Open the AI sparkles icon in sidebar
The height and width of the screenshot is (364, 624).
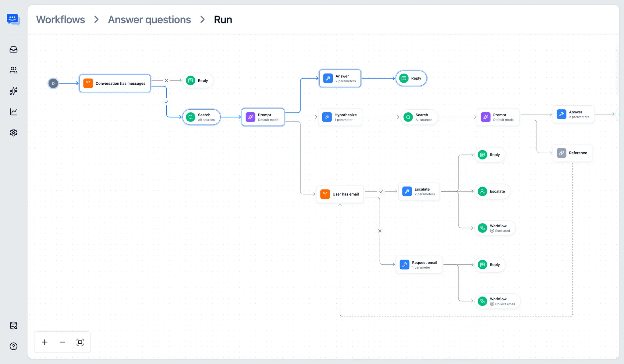[13, 91]
